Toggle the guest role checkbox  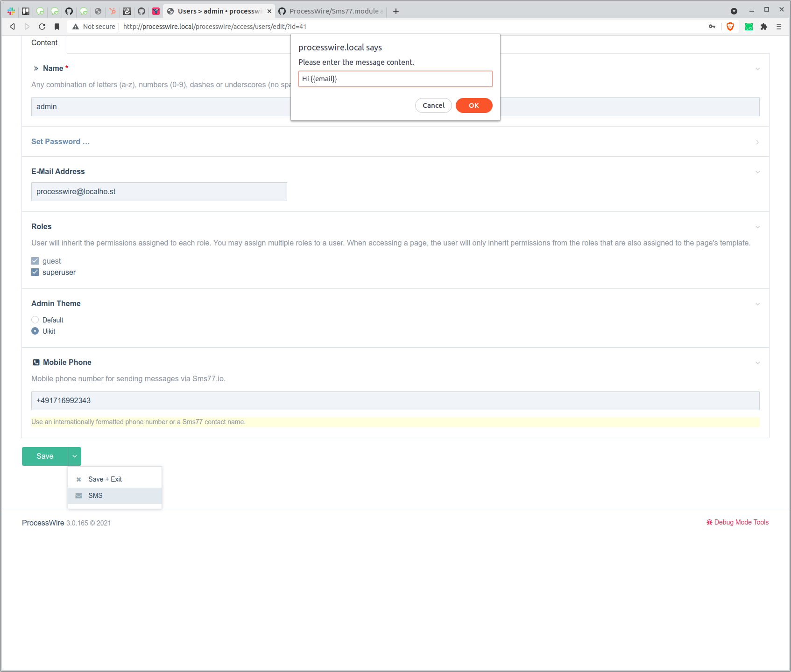pyautogui.click(x=35, y=261)
